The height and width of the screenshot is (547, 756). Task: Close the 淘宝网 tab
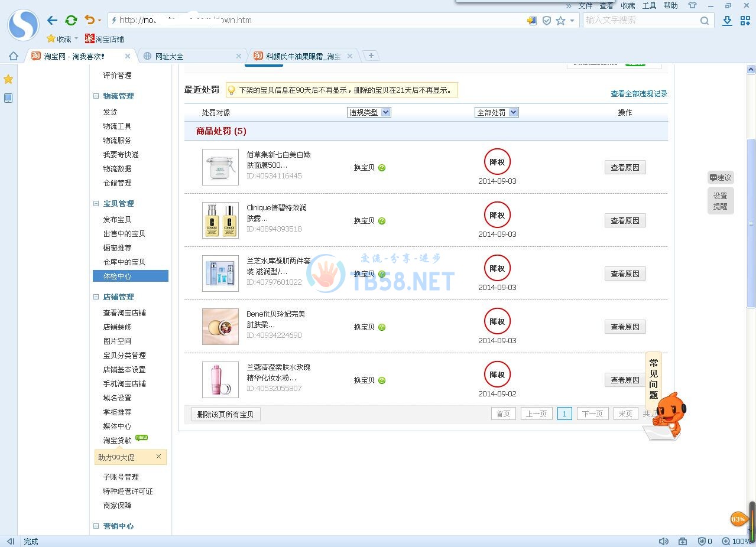[128, 56]
